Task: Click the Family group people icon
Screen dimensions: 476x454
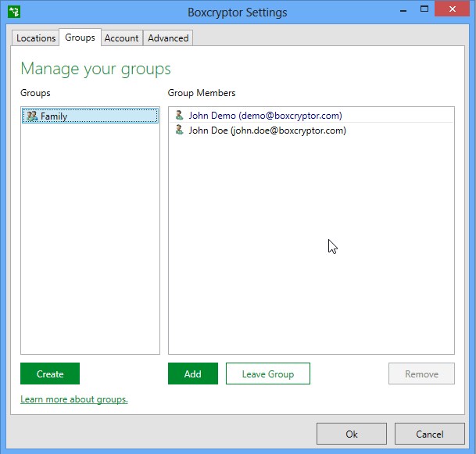Action: pos(32,116)
